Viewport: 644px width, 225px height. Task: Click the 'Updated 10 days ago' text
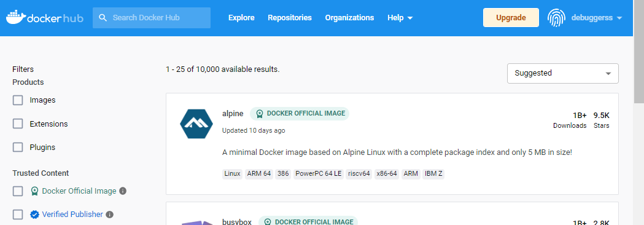254,130
